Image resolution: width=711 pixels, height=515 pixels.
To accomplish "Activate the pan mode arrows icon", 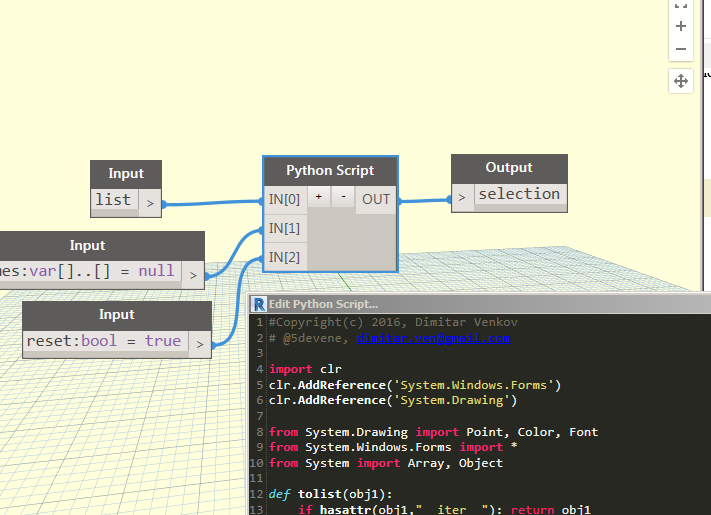I will tap(681, 81).
